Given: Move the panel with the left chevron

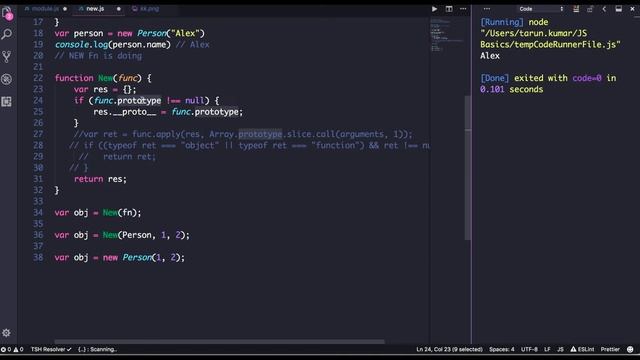Looking at the screenshot, I should (x=604, y=9).
